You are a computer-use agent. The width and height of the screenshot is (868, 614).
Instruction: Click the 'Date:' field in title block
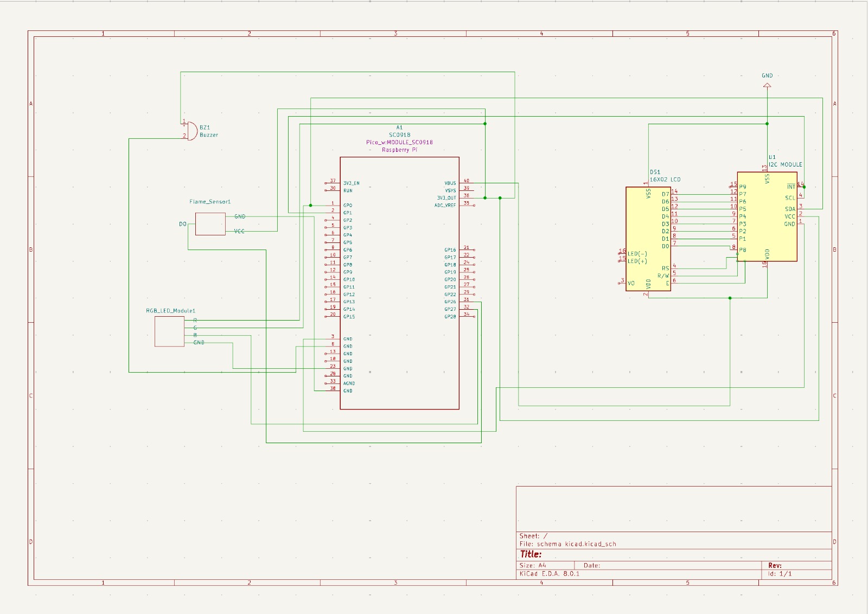click(592, 565)
